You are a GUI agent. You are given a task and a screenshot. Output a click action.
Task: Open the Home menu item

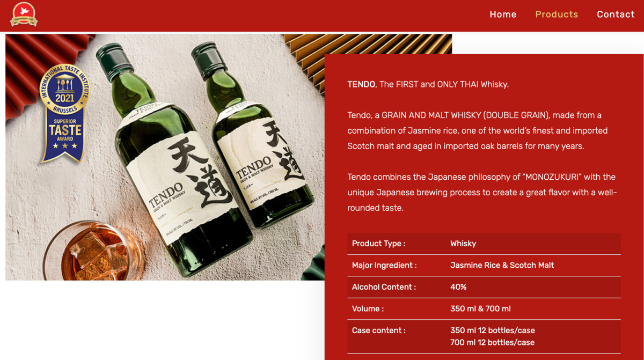point(503,14)
